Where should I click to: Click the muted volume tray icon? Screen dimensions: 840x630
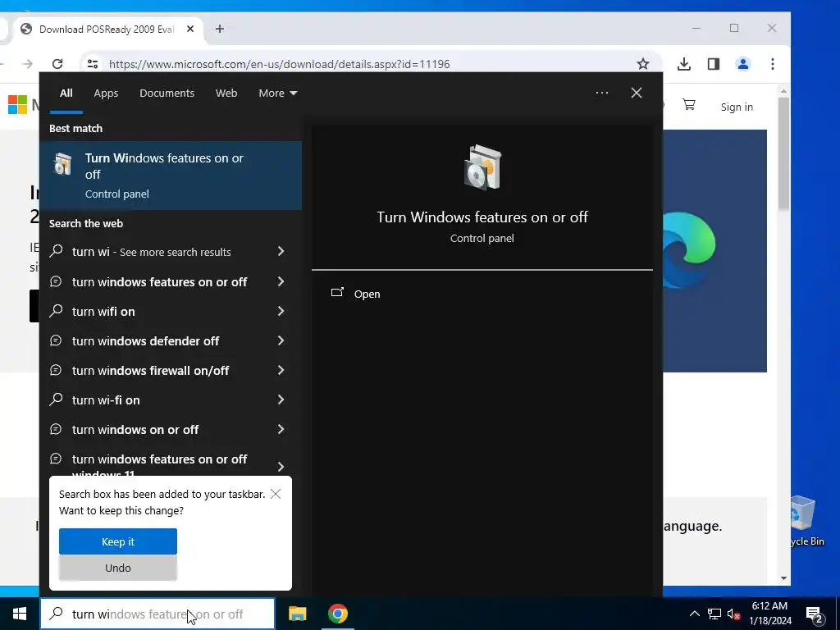733,614
